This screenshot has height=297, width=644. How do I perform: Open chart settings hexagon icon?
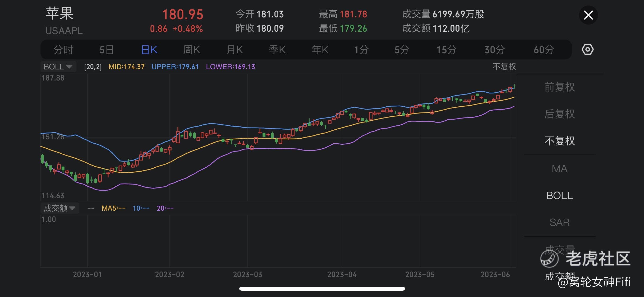click(x=587, y=50)
